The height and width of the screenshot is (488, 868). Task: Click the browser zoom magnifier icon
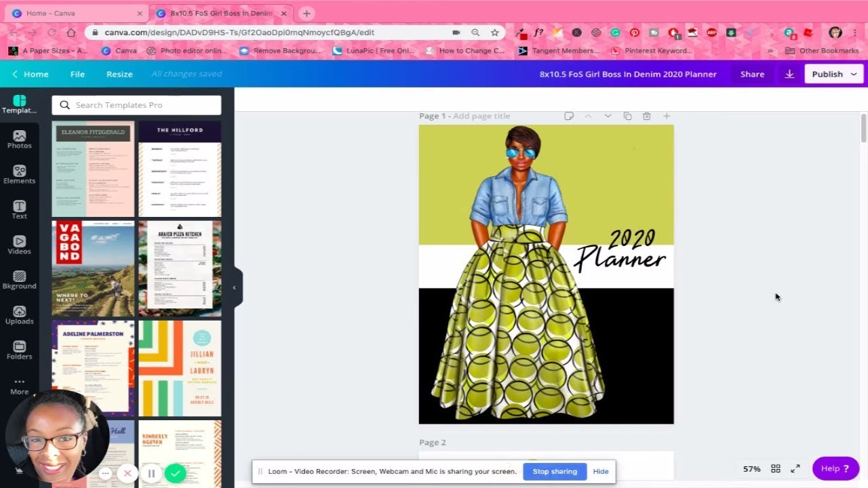475,32
